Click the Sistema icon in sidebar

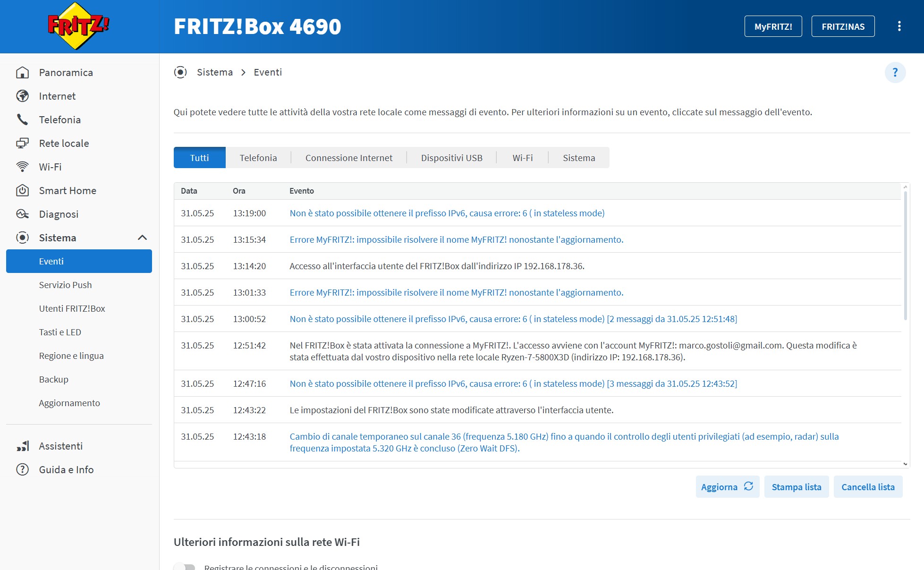22,238
